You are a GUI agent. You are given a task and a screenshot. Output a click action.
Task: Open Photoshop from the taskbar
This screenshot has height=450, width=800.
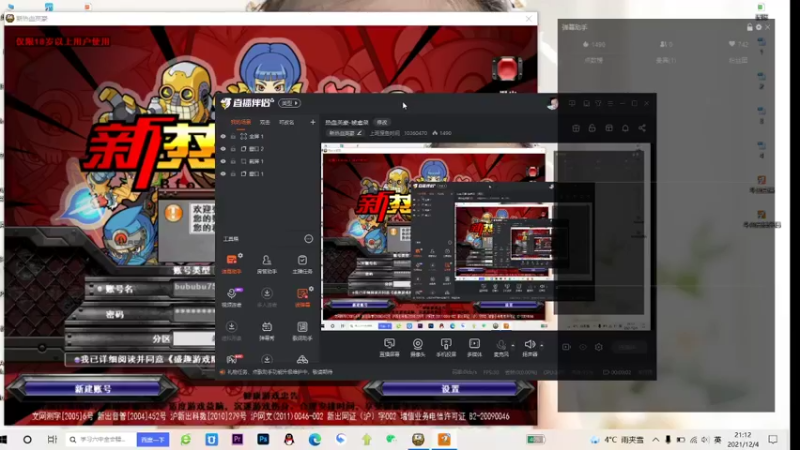pos(263,439)
